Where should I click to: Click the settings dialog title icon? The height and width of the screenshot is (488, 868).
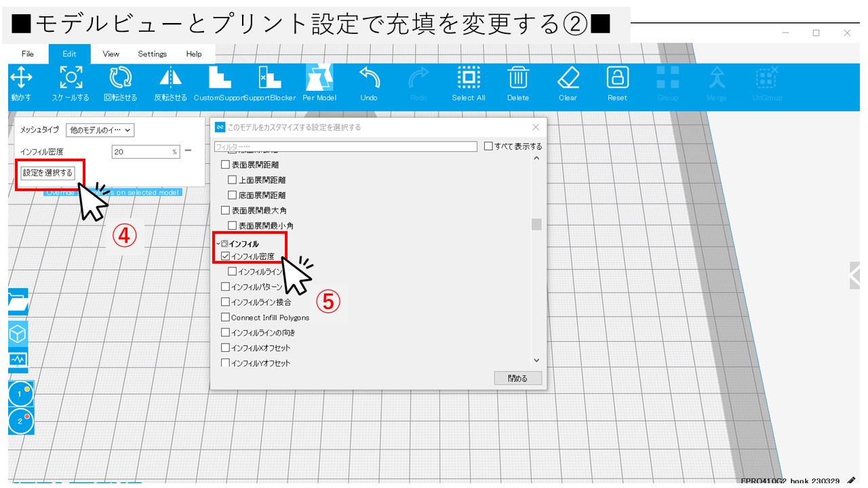tap(220, 127)
